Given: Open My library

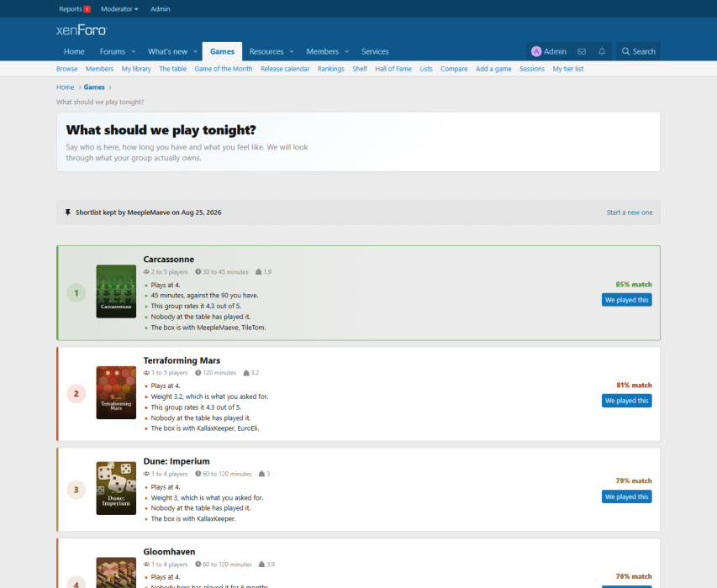Looking at the screenshot, I should [136, 69].
